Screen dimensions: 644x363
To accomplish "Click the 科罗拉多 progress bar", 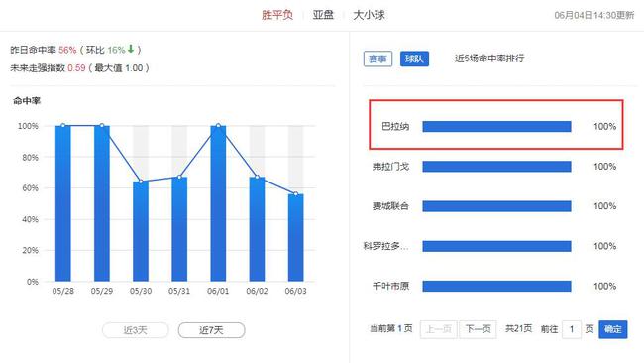I will pos(497,246).
